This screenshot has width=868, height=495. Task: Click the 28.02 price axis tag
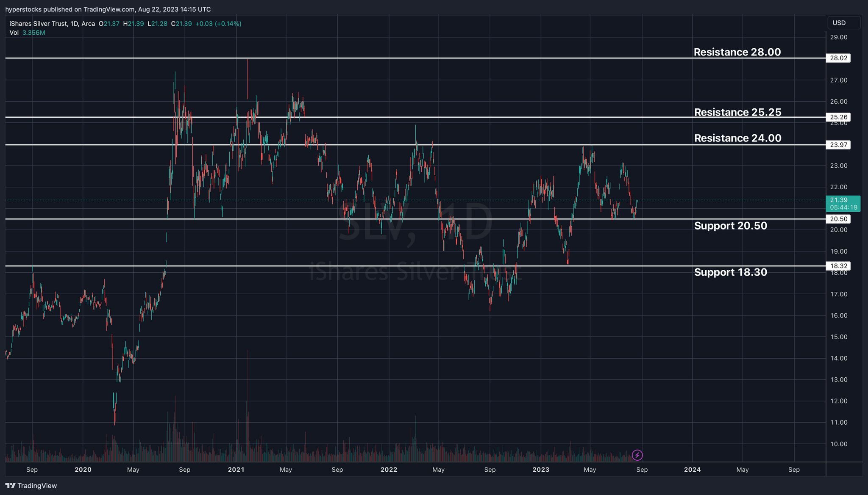[838, 58]
